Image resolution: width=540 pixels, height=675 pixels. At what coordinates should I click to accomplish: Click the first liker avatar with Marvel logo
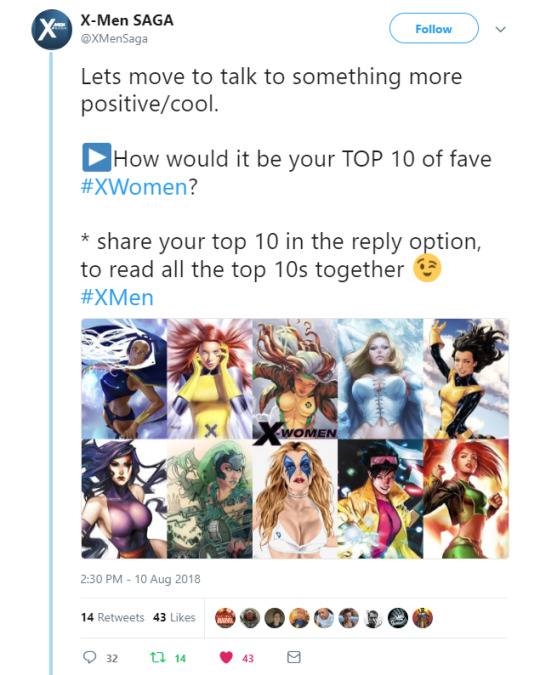point(225,618)
